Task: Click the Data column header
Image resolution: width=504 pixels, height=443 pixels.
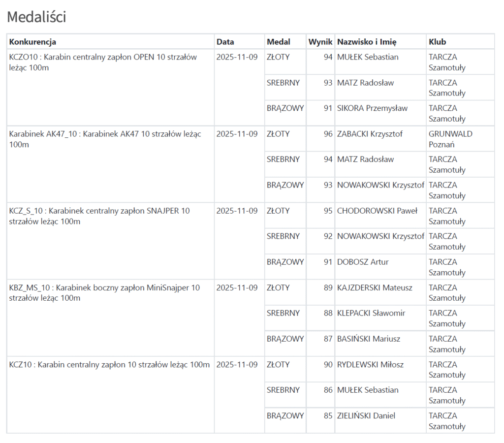Action: pos(225,42)
